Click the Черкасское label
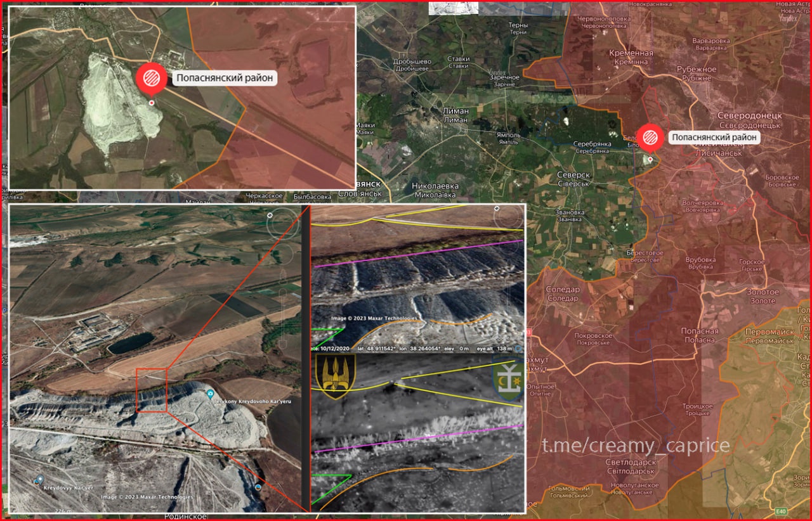Viewport: 812px width, 521px height. point(264,196)
